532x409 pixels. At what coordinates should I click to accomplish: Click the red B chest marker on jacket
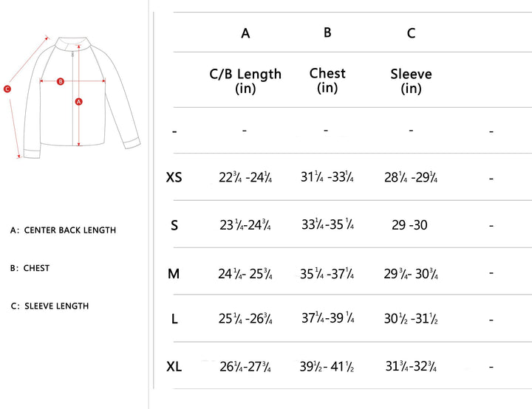(61, 81)
